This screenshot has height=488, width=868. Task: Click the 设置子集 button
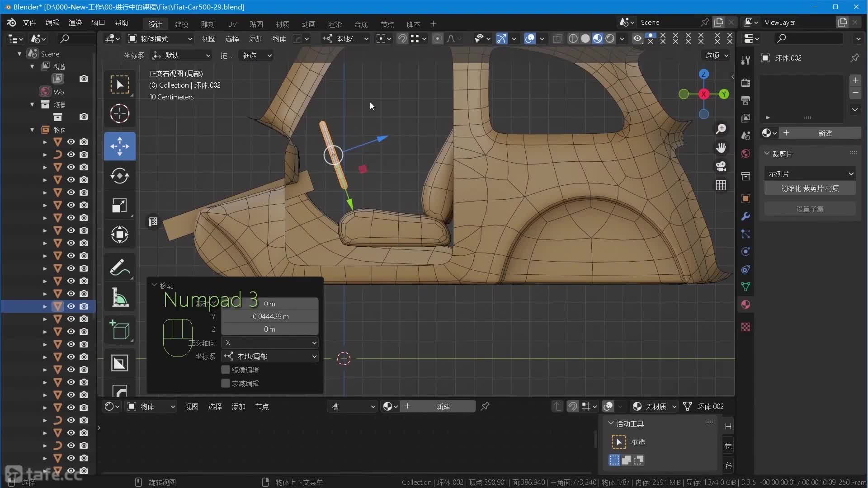pos(810,209)
